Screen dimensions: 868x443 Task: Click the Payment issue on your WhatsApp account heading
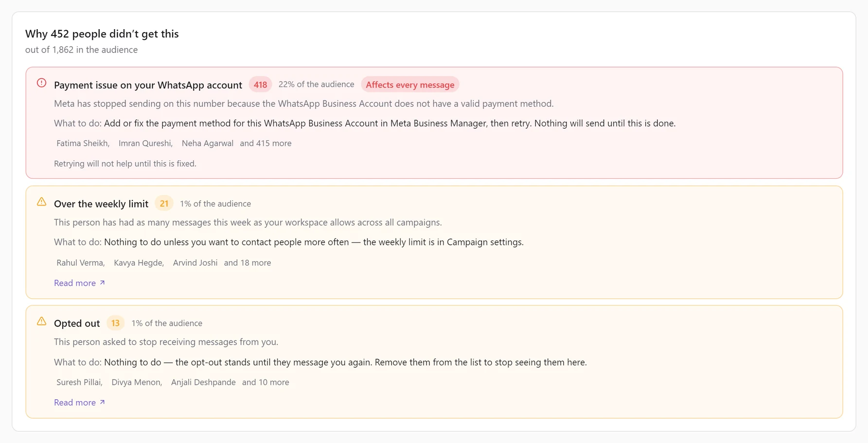click(148, 85)
